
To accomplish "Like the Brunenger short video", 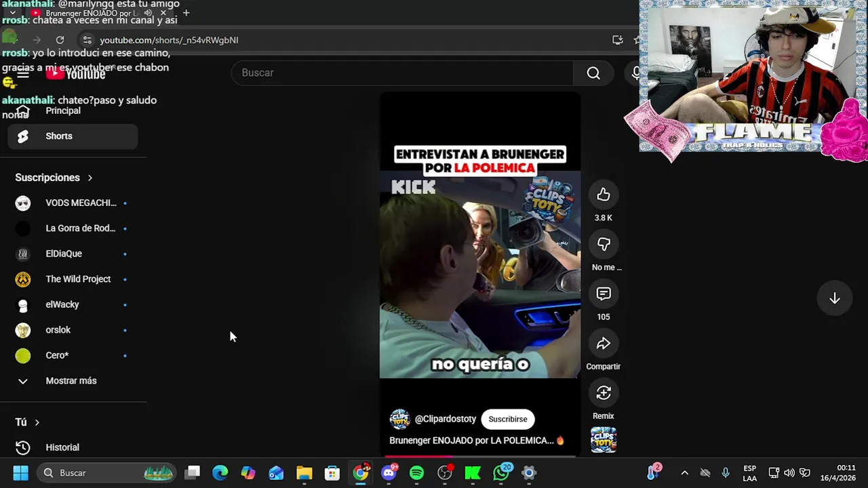I will [604, 195].
